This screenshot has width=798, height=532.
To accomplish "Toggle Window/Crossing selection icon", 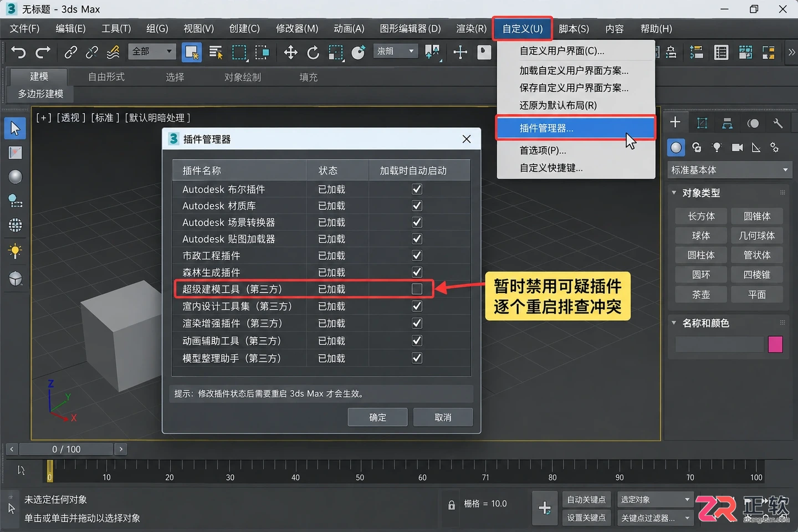I will [262, 53].
